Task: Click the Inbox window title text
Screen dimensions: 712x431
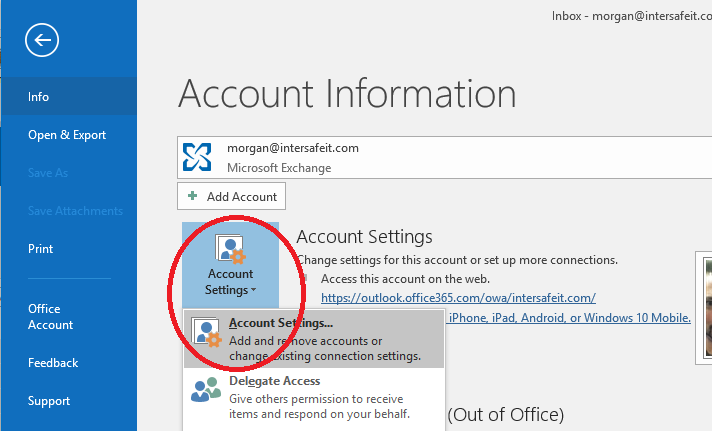Action: (632, 16)
